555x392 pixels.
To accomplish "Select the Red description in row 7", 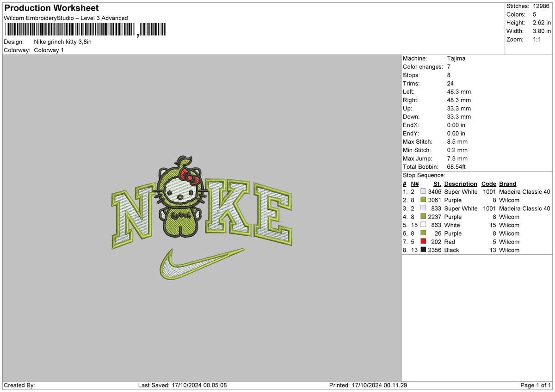I will pos(450,242).
